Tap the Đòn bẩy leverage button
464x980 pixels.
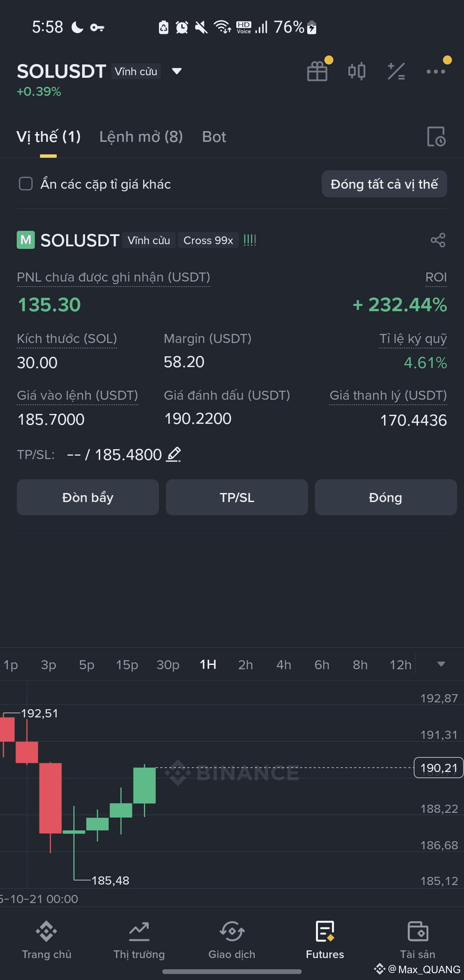(x=88, y=497)
